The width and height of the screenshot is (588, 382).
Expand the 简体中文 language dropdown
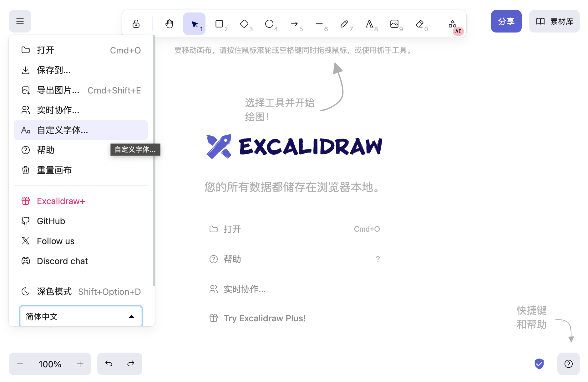pos(81,316)
